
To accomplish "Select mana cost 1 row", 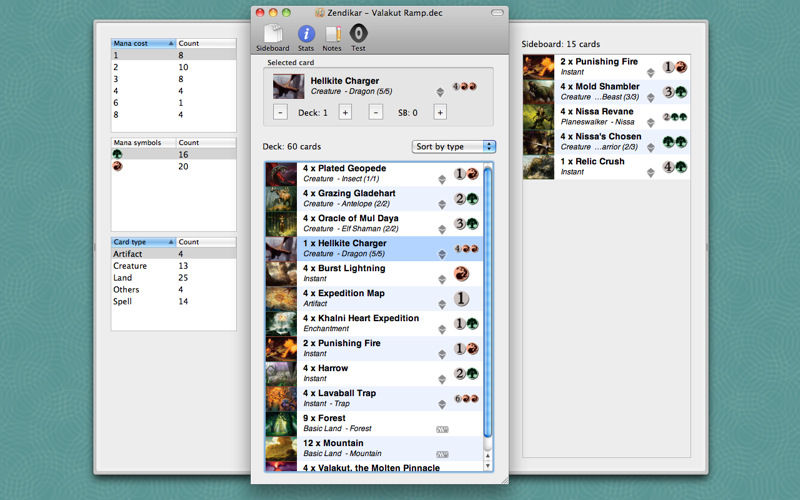I will tap(173, 55).
